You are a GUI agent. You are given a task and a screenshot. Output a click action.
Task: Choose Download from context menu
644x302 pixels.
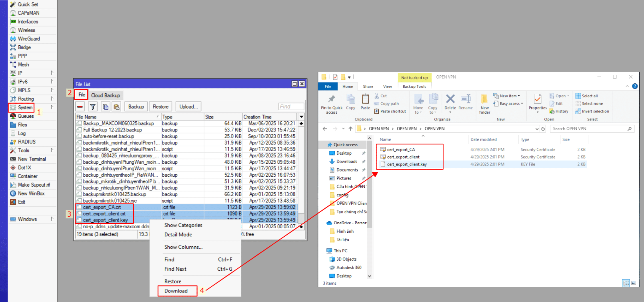coord(176,291)
